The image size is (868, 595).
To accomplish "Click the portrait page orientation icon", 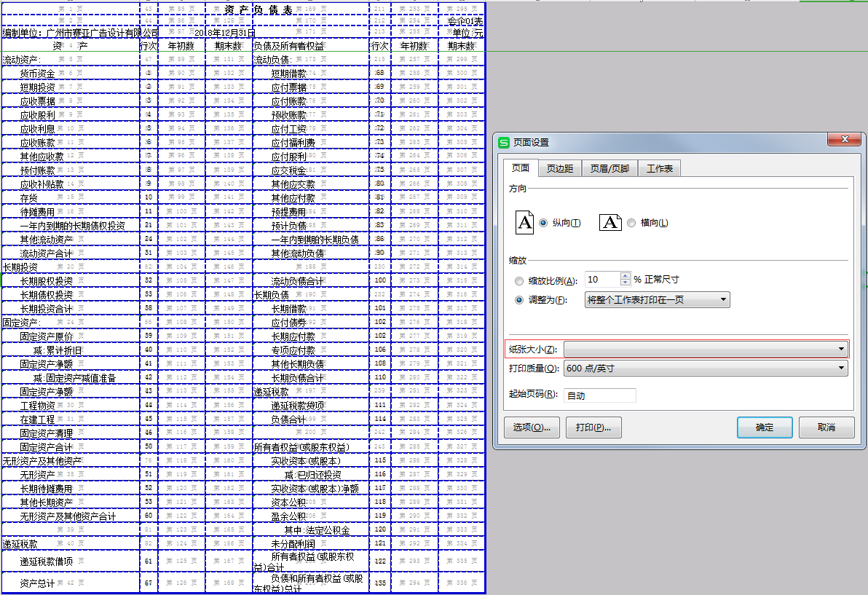I will pyautogui.click(x=524, y=222).
